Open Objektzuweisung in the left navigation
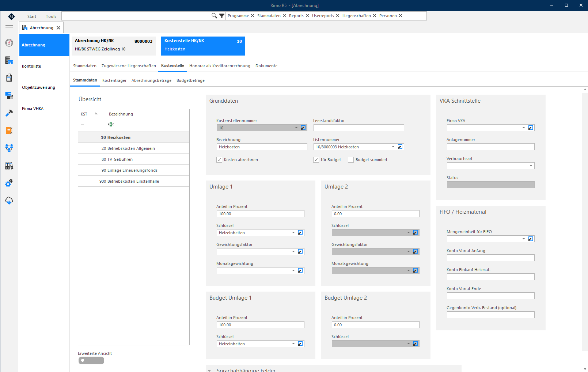The width and height of the screenshot is (588, 372). click(44, 87)
